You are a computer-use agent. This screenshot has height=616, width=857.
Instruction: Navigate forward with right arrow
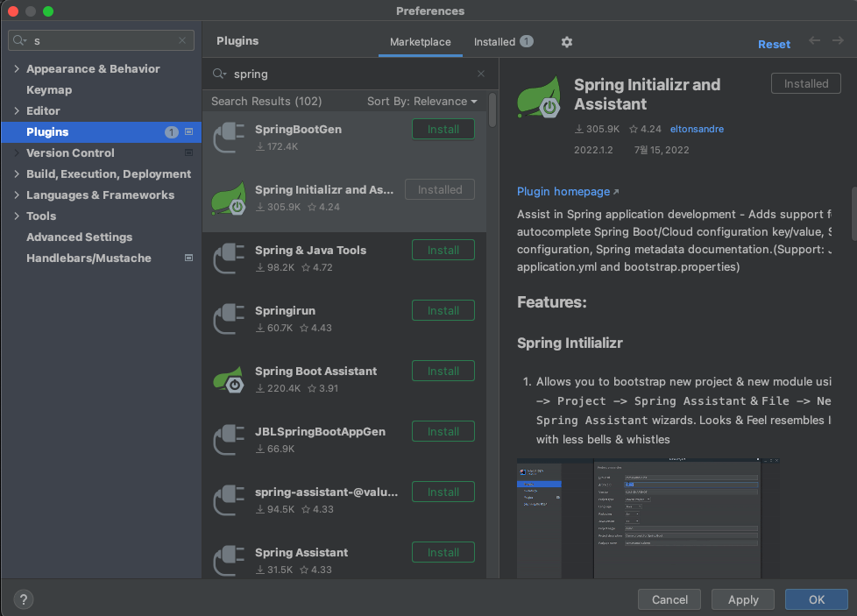(838, 41)
